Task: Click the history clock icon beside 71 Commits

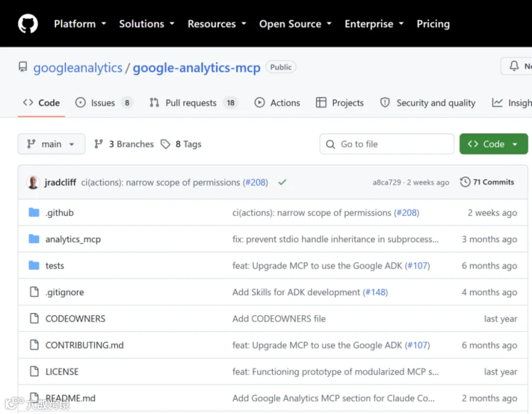Action: coord(465,182)
